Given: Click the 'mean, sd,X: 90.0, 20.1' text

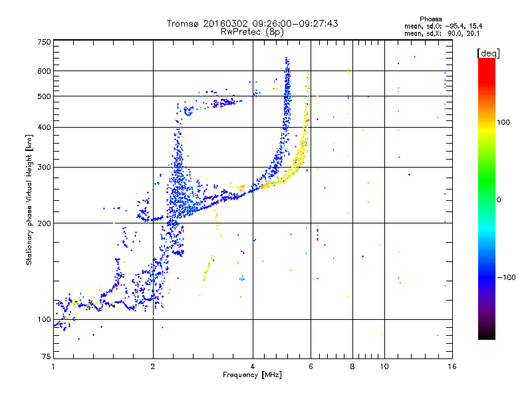Looking at the screenshot, I should click(x=442, y=33).
